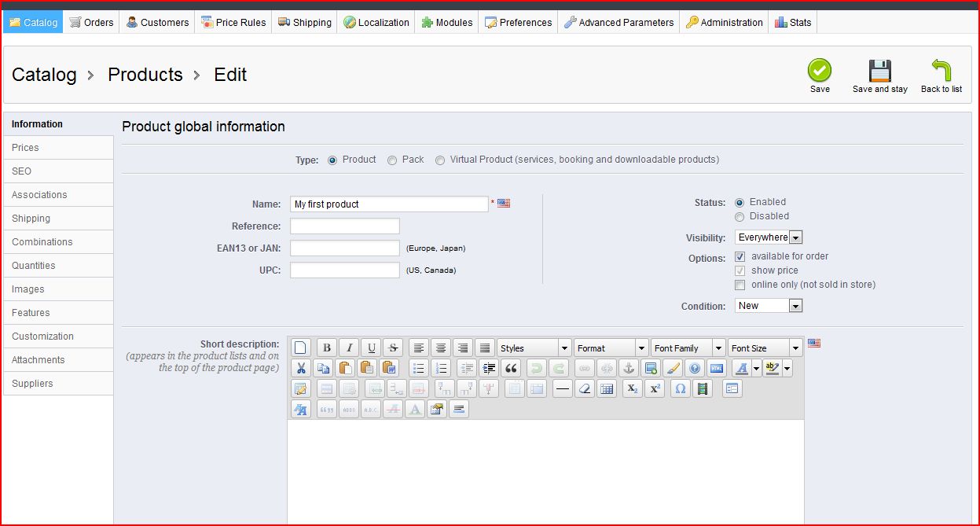The height and width of the screenshot is (526, 980).
Task: Click the Blockquote quotation mark icon
Action: (x=511, y=368)
